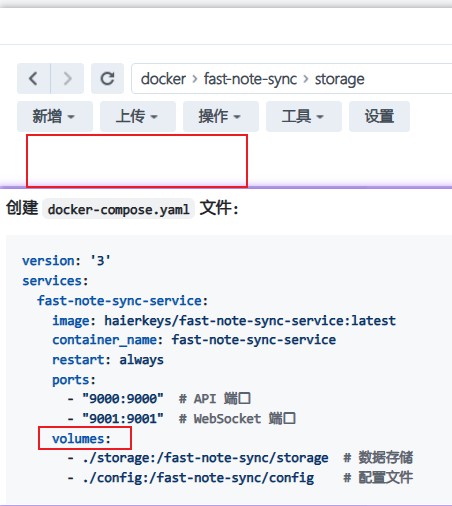Go back with the left arrow button
The width and height of the screenshot is (452, 506).
pyautogui.click(x=34, y=79)
